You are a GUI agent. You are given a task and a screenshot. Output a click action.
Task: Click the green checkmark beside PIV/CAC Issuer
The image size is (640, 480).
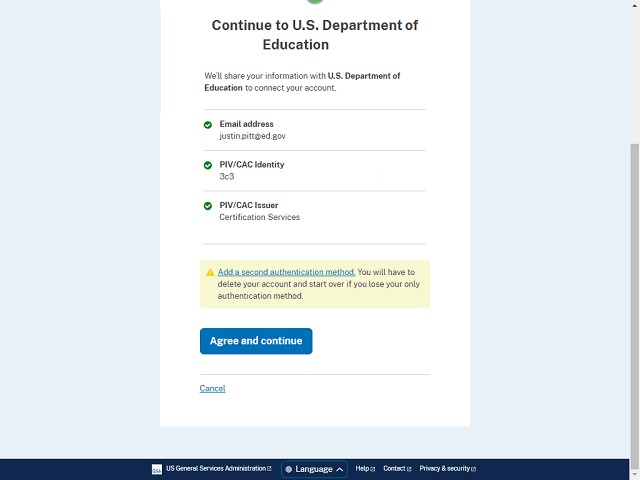(208, 206)
